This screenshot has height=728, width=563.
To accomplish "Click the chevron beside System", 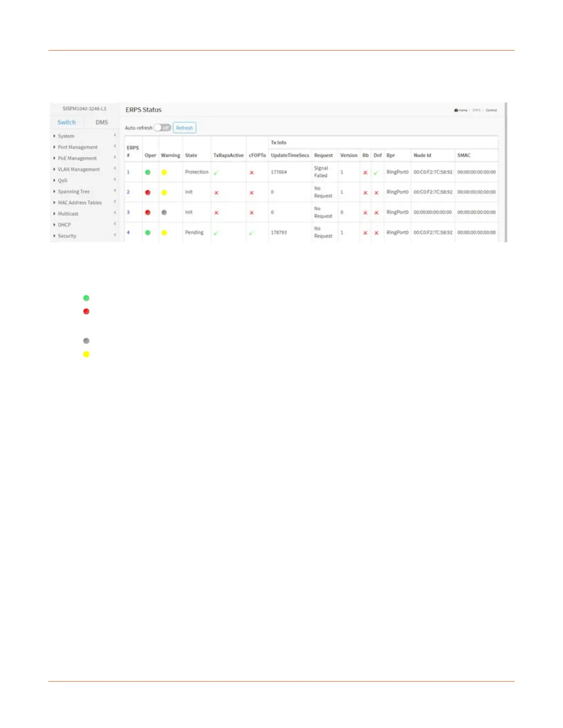I will click(x=115, y=135).
